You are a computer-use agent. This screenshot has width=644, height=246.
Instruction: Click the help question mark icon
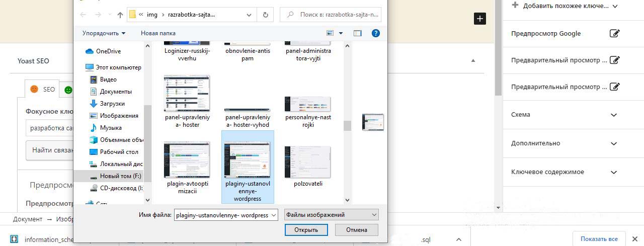tap(375, 33)
